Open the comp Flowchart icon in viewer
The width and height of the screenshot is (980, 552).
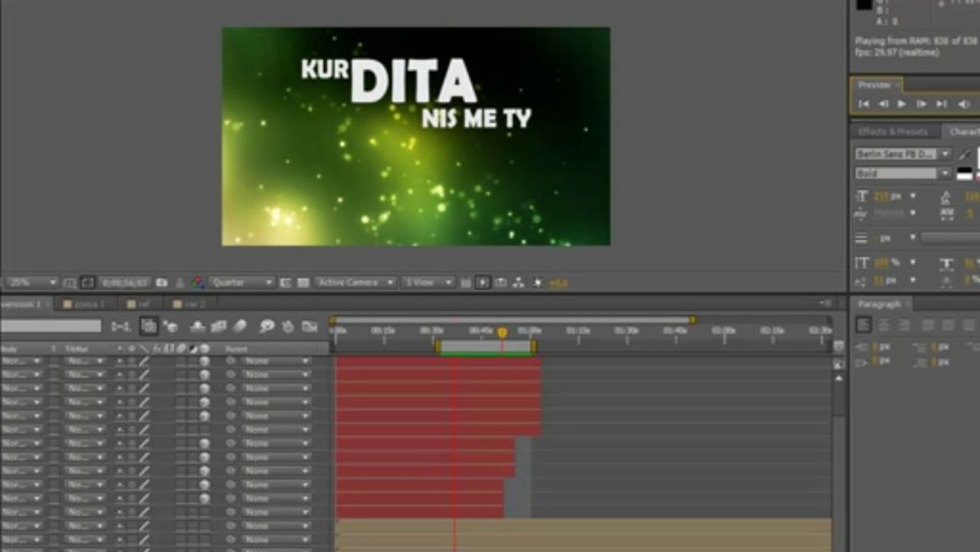519,283
